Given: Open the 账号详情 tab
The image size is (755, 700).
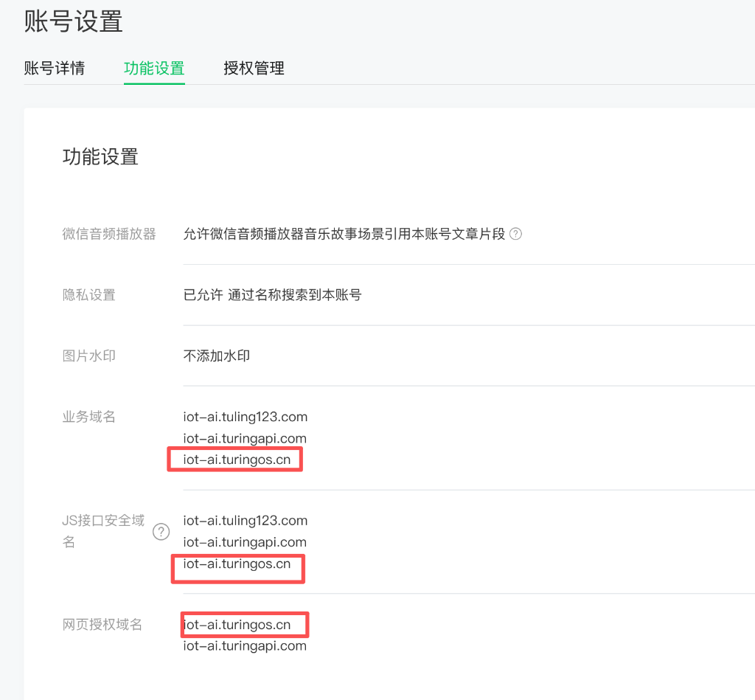Looking at the screenshot, I should [x=55, y=69].
